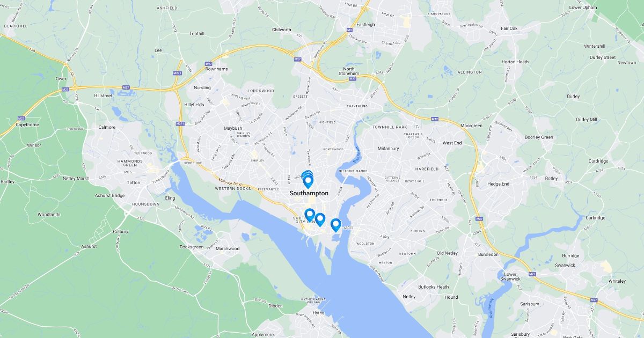Click the Totton town label
644x338 pixels.
132,183
